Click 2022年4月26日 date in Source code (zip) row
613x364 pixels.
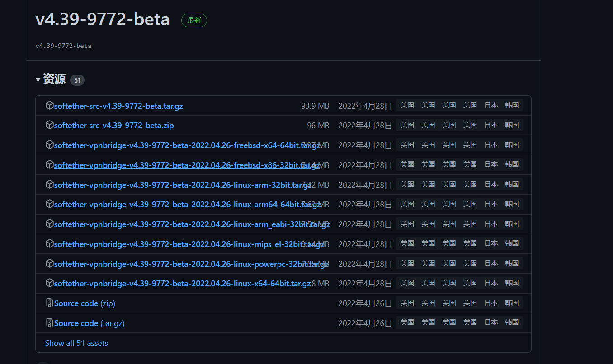click(x=365, y=303)
